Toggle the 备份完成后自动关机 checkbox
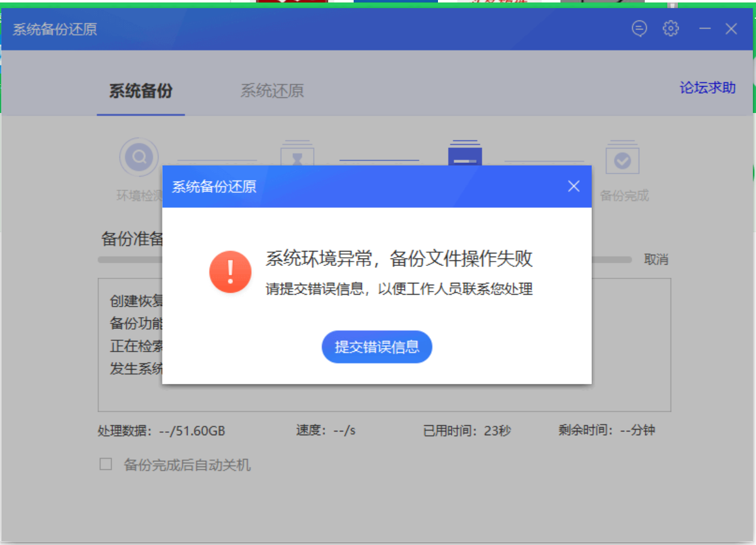The height and width of the screenshot is (545, 756). tap(106, 464)
